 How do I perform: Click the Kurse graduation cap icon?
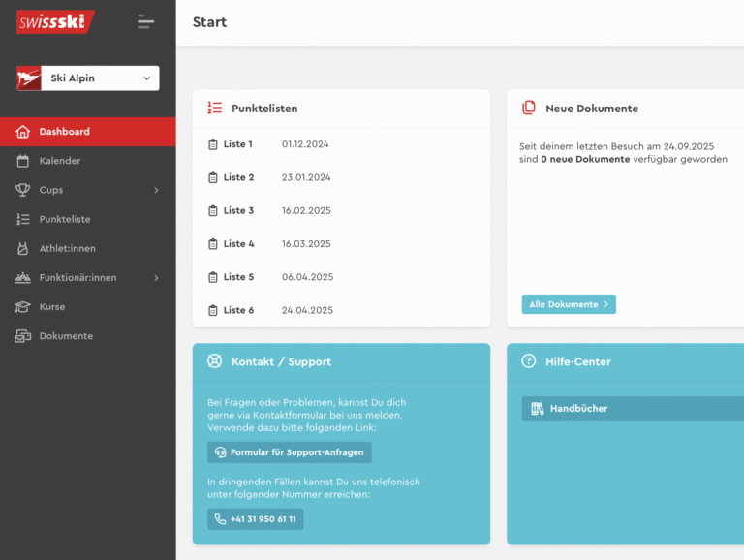(x=22, y=307)
